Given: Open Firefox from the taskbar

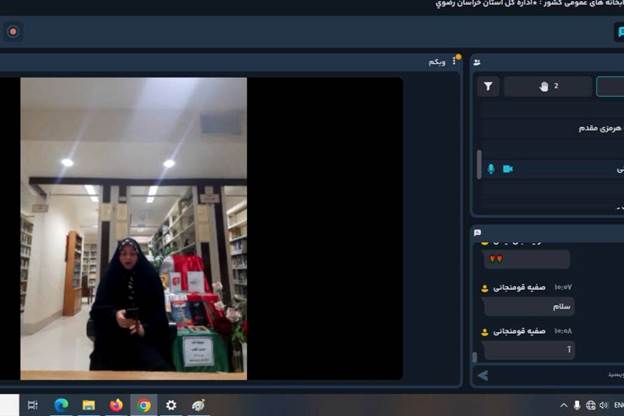Looking at the screenshot, I should click(x=116, y=405).
